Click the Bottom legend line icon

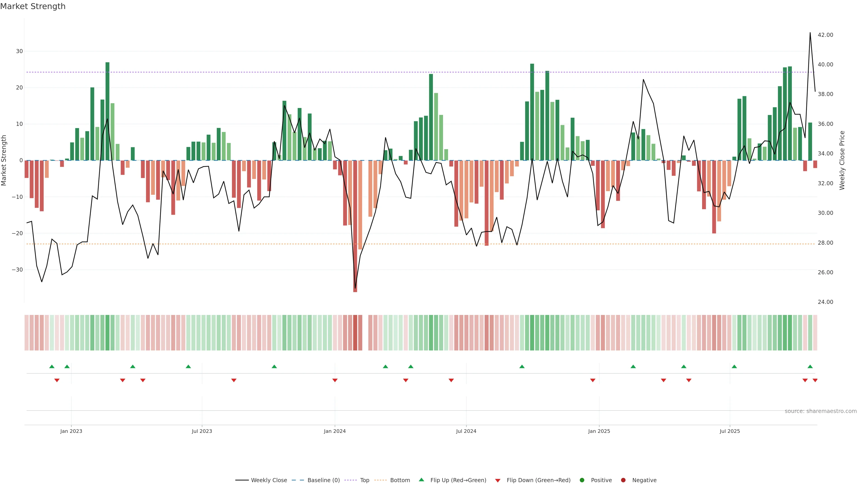380,480
